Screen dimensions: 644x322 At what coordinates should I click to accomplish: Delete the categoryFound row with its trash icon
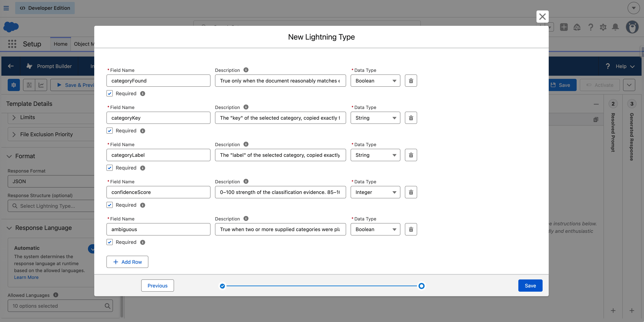tap(411, 81)
